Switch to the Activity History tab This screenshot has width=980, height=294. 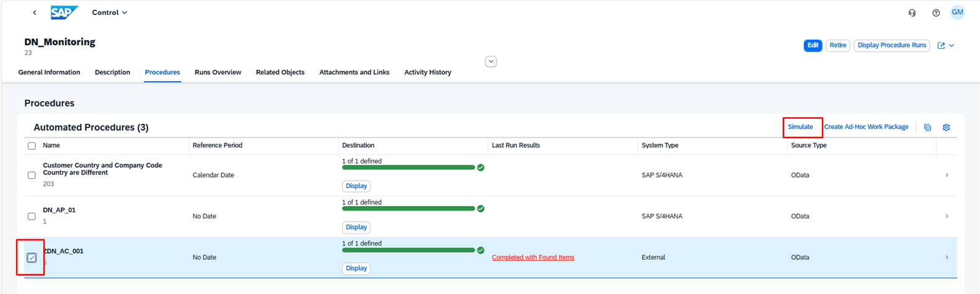click(x=427, y=72)
